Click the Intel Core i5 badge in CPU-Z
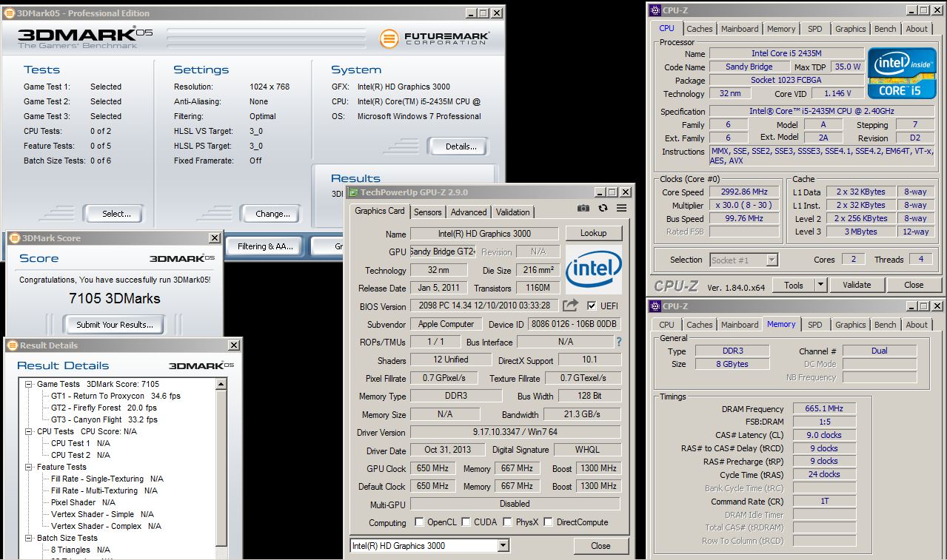The image size is (947, 560). (903, 72)
